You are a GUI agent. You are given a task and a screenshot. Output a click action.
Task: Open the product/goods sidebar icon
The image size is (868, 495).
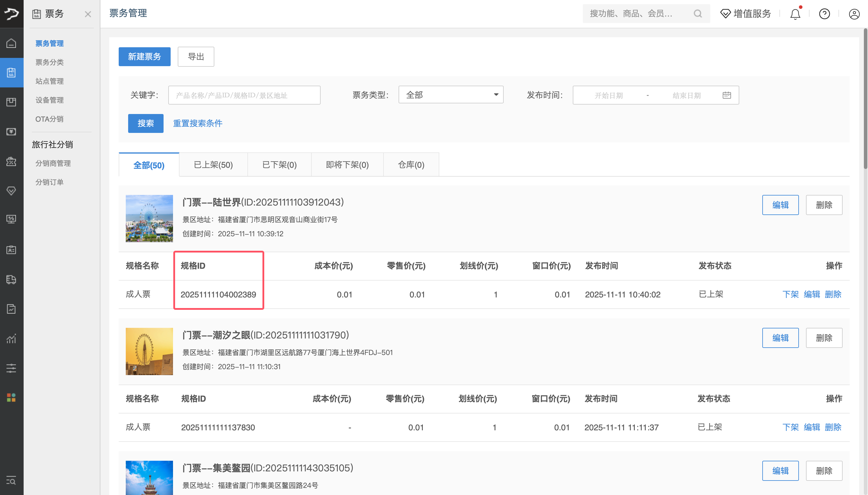coord(12,102)
